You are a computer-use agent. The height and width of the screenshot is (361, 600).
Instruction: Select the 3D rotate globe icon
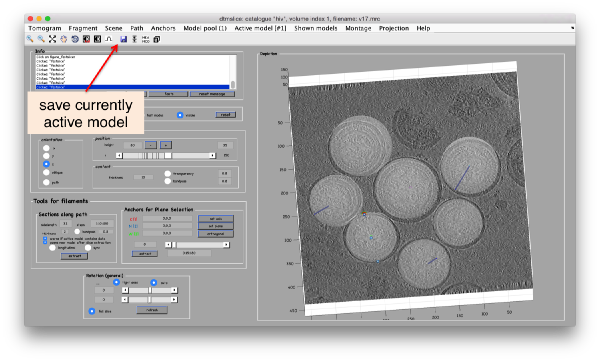point(75,39)
